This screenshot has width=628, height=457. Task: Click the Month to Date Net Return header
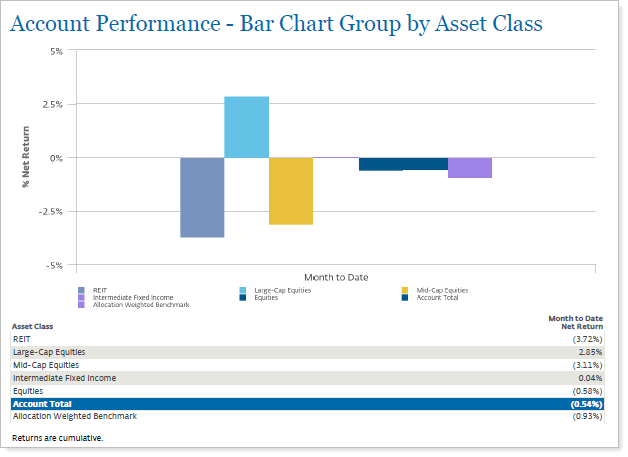click(x=575, y=322)
